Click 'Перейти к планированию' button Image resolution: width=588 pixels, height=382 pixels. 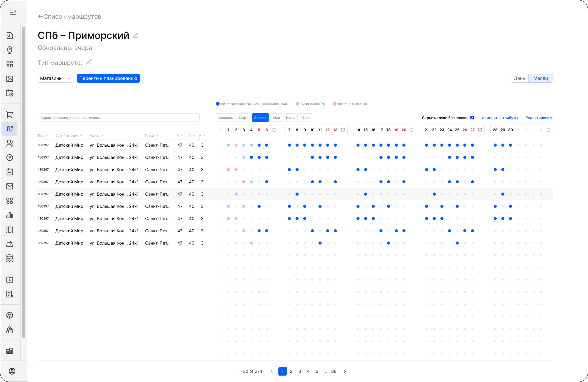pyautogui.click(x=108, y=78)
